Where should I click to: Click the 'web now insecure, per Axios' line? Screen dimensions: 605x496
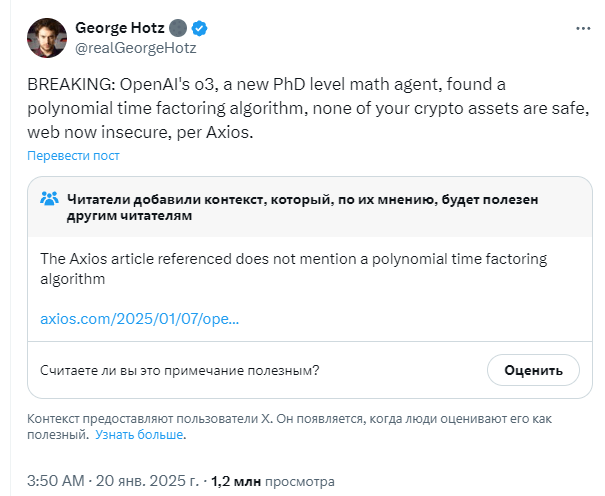point(140,132)
